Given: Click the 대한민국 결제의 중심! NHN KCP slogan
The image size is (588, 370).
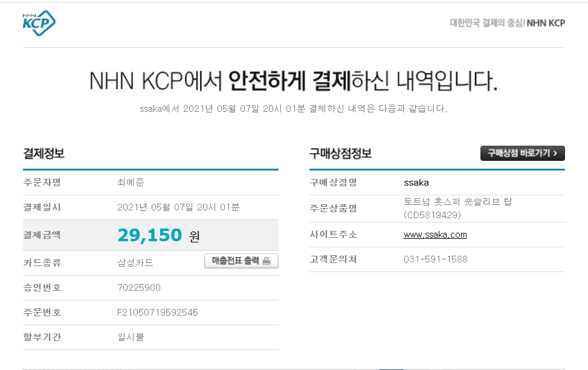Looking at the screenshot, I should pyautogui.click(x=508, y=23).
